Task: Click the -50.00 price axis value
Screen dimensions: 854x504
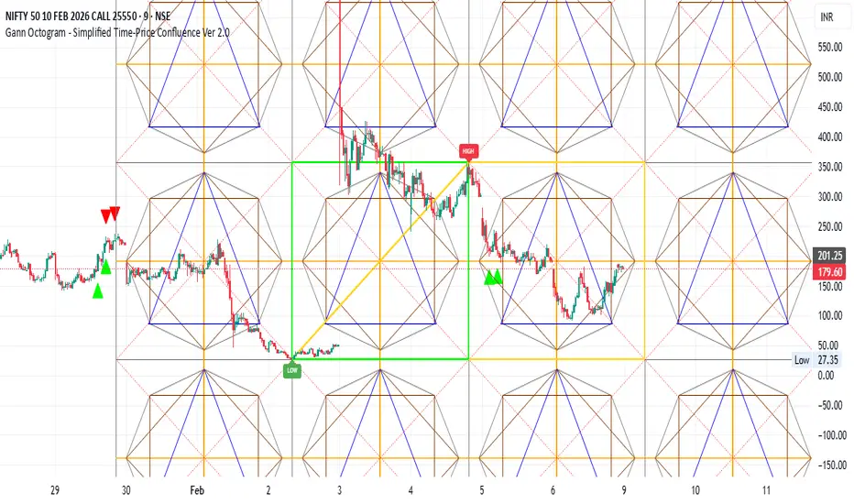Action: tap(832, 405)
